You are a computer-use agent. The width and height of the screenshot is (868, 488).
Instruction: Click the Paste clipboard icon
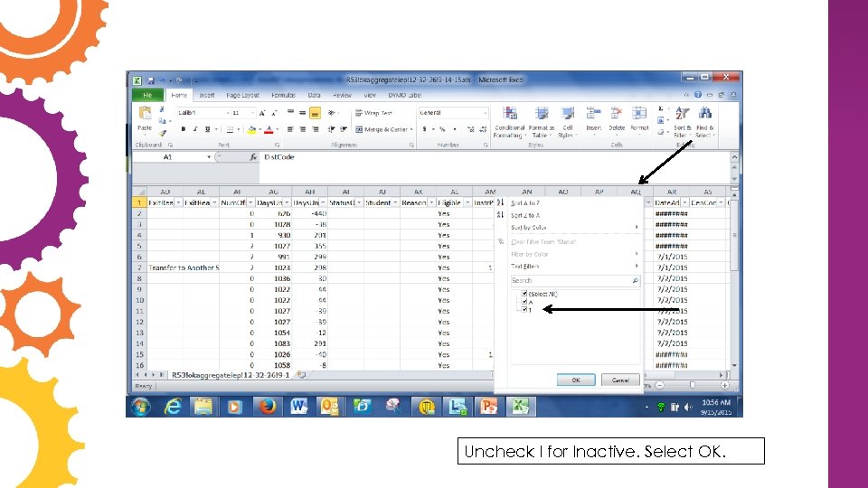tap(145, 114)
